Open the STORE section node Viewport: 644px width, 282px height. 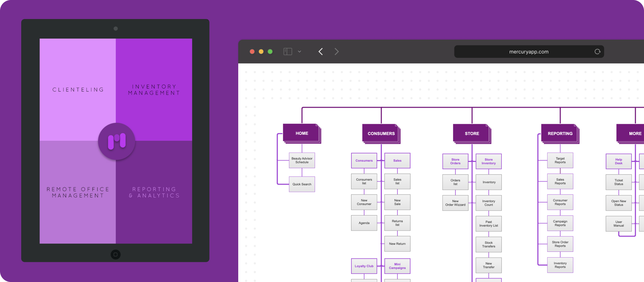(472, 133)
